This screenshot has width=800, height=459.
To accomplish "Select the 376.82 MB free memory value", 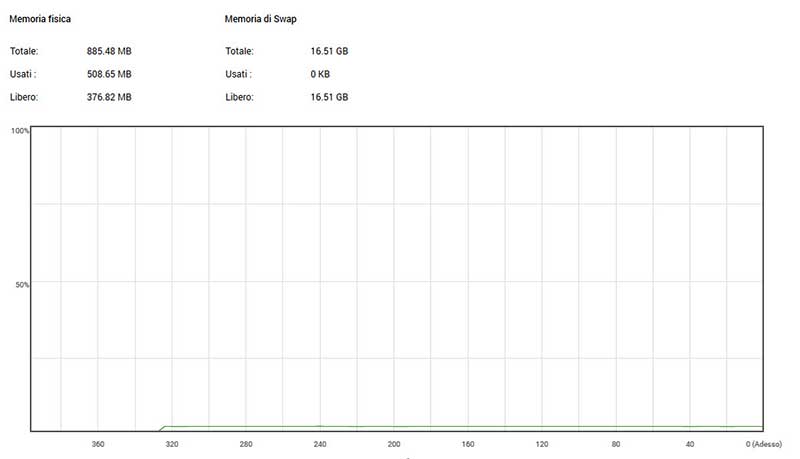I will coord(109,97).
